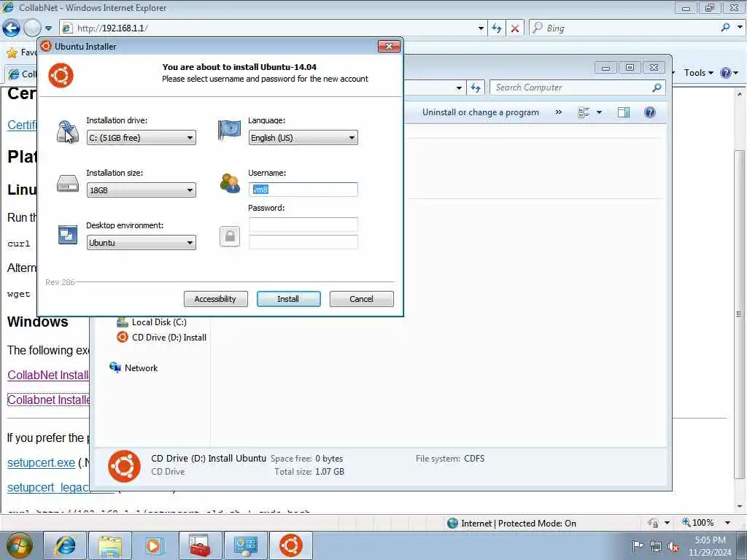The height and width of the screenshot is (560, 747).
Task: Click the Accessibility button
Action: pos(215,299)
